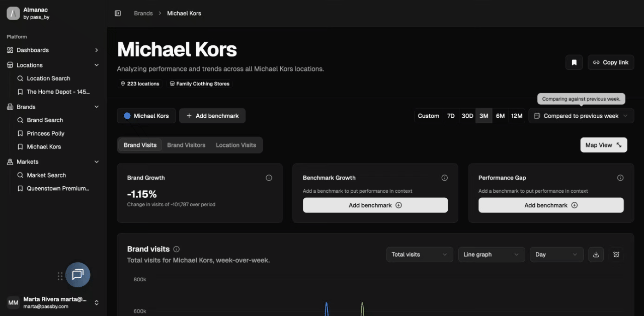Toggle the sidebar collapse icon
This screenshot has width=644, height=316.
(118, 14)
